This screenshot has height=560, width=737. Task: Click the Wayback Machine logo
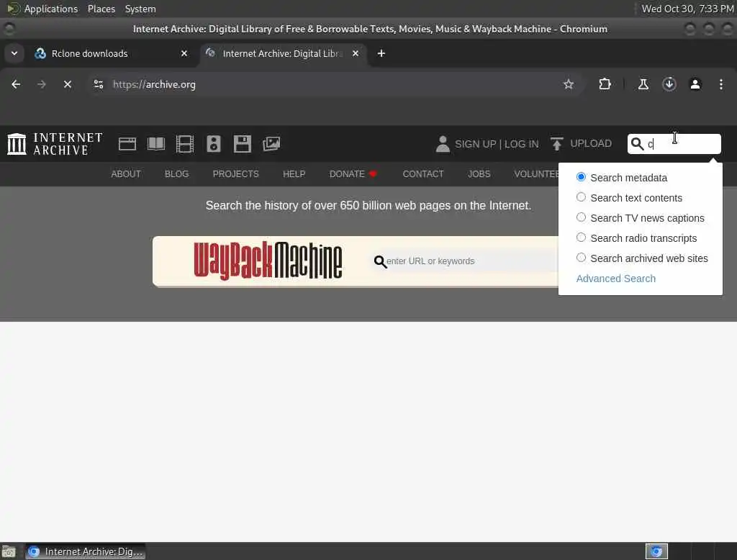click(268, 261)
